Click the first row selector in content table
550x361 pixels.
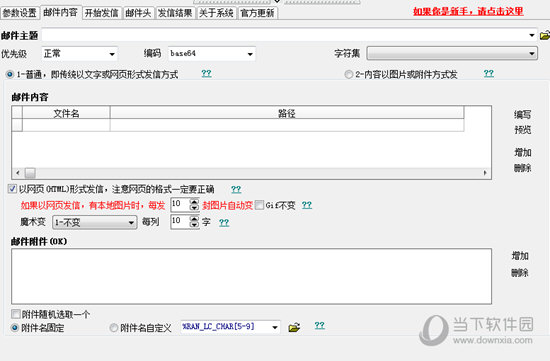pos(17,125)
